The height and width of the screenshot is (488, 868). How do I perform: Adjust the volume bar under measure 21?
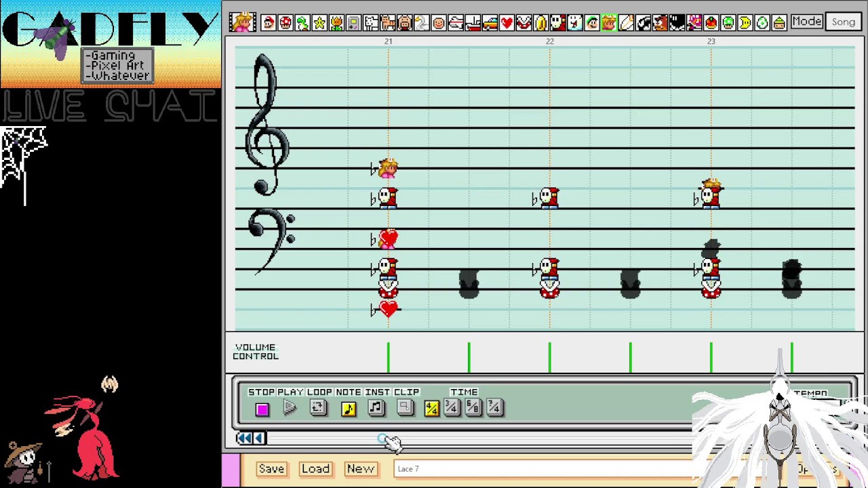(389, 357)
